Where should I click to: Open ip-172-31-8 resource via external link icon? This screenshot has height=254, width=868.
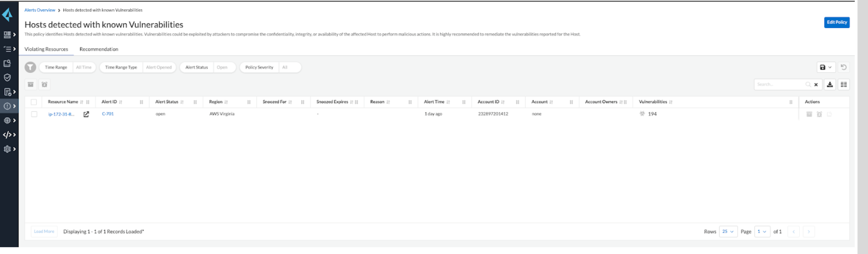86,114
